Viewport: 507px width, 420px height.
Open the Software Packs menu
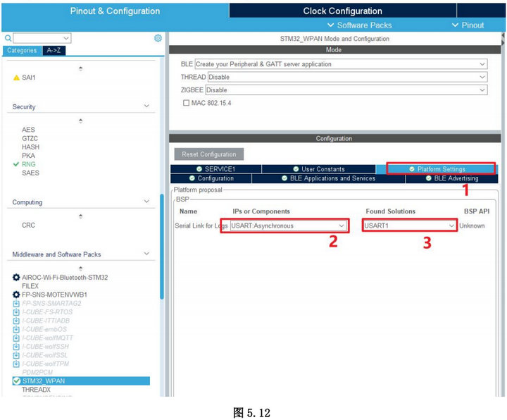click(x=358, y=25)
